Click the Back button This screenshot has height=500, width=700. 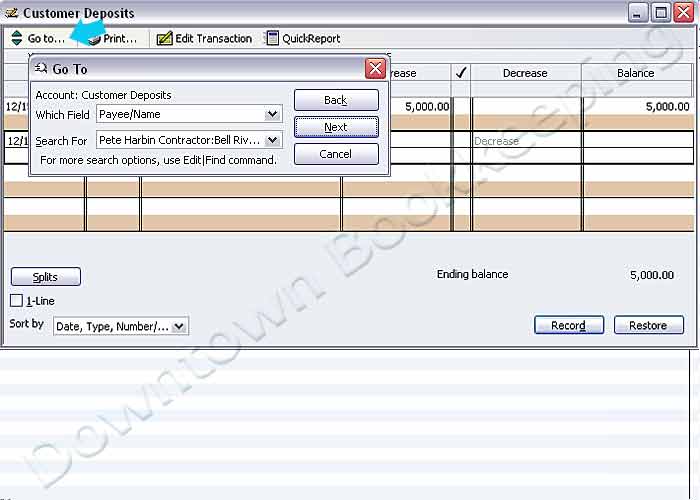tap(336, 100)
